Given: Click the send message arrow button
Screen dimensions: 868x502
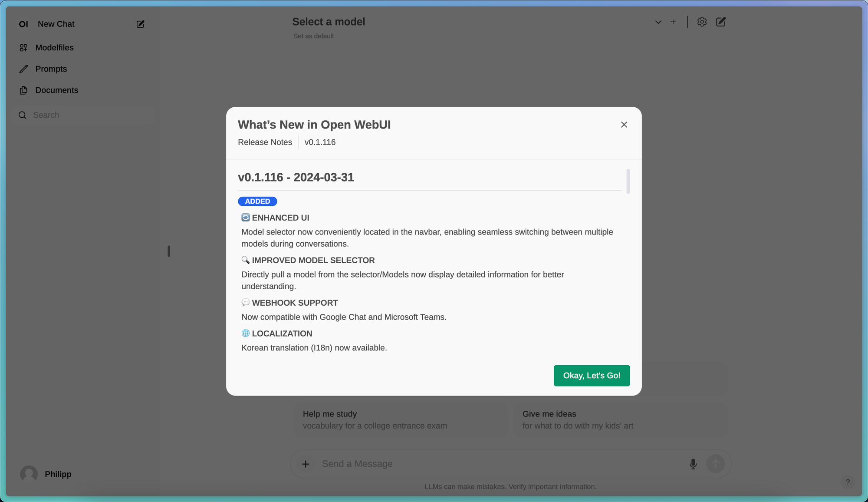Looking at the screenshot, I should click(x=715, y=464).
